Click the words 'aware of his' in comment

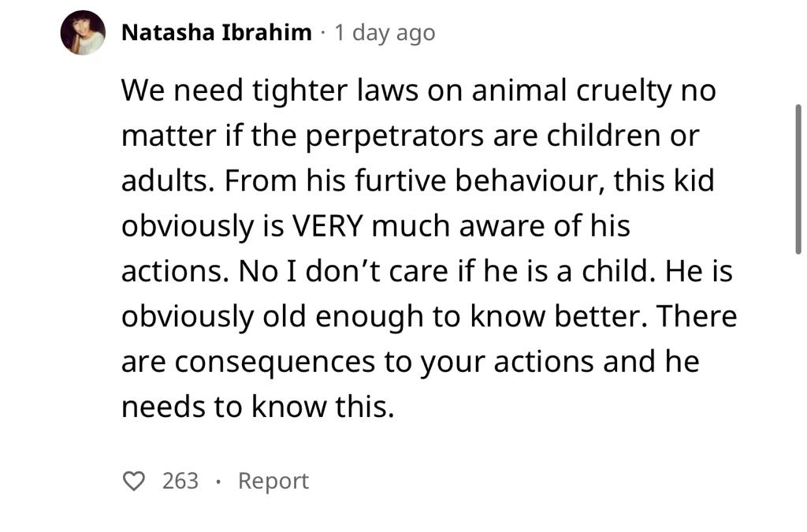(x=545, y=226)
